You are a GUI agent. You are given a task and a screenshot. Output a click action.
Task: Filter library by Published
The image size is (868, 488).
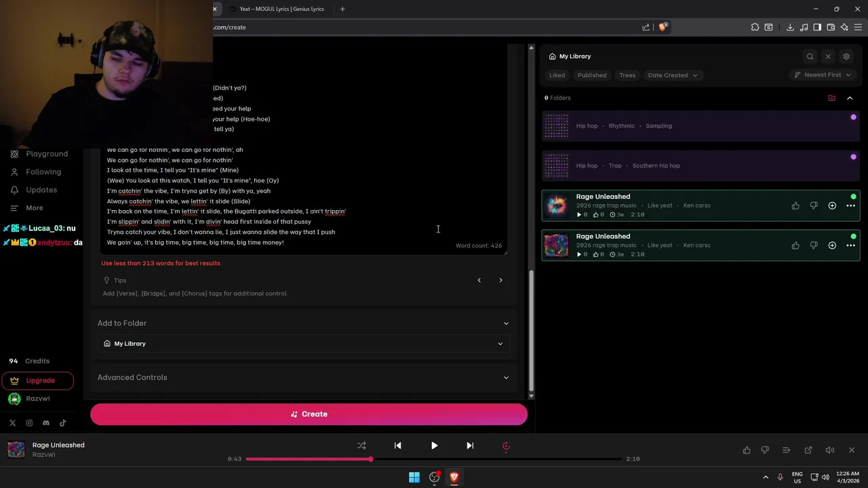(592, 75)
